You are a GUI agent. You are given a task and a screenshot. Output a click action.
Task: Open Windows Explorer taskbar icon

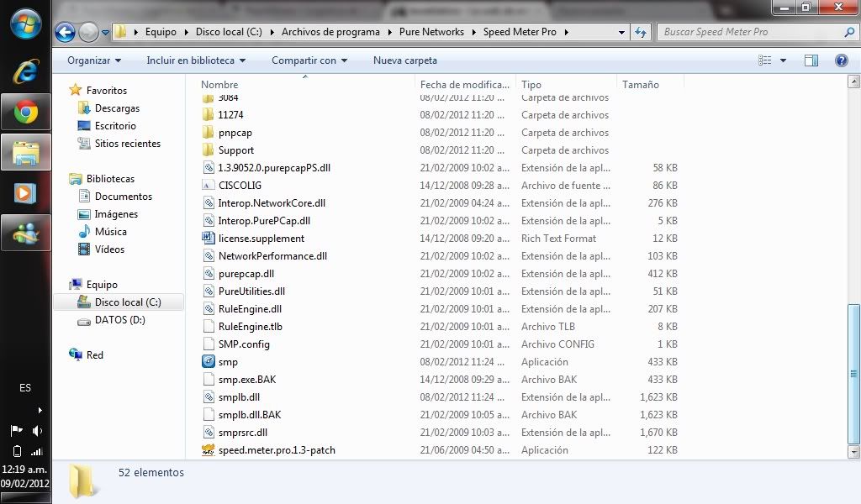pyautogui.click(x=25, y=153)
